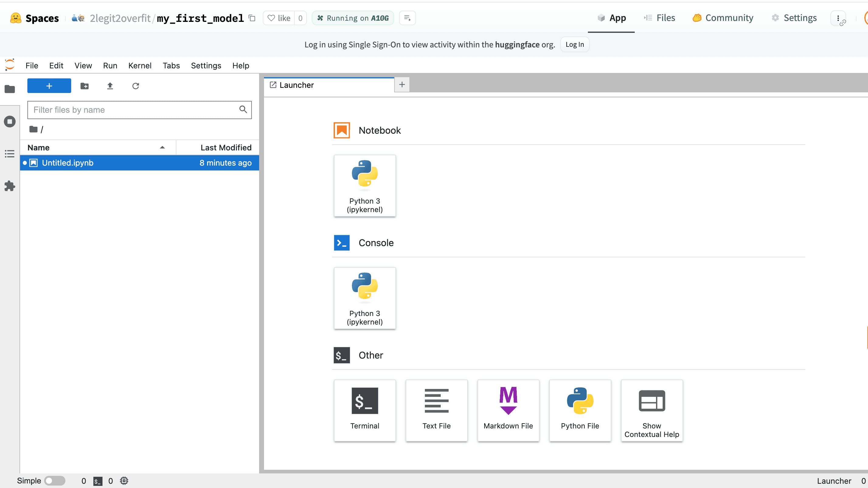Open the my_first_model space link
This screenshot has height=488, width=868.
coord(200,18)
